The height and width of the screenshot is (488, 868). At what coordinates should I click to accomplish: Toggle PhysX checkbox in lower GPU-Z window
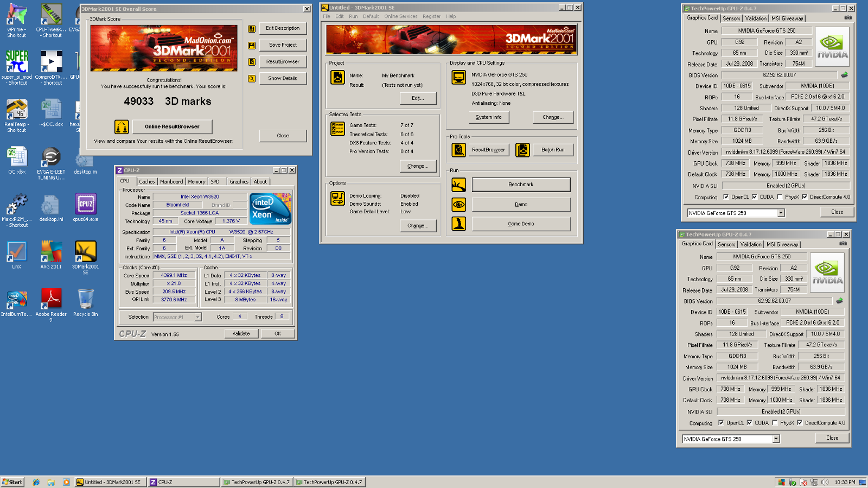(x=775, y=423)
